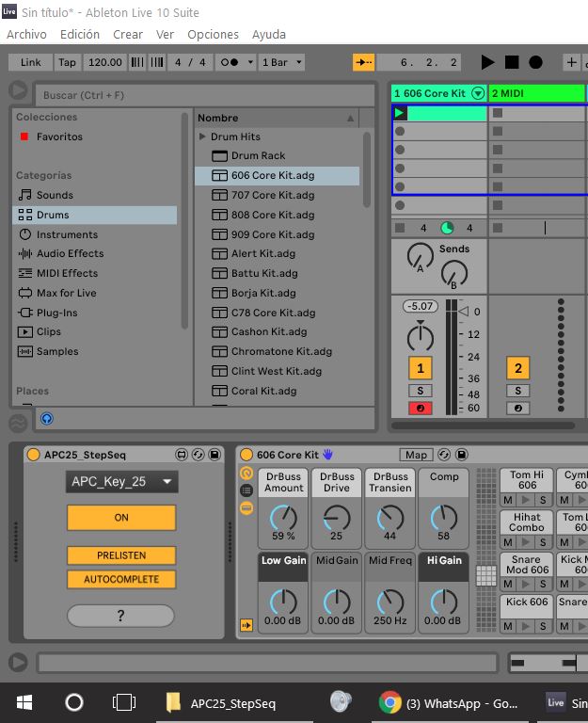Click the ? help button

coord(120,616)
